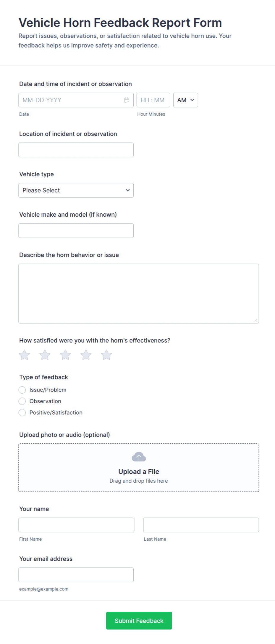Click the HH : MM time field
The width and height of the screenshot is (275, 644).
click(x=153, y=100)
